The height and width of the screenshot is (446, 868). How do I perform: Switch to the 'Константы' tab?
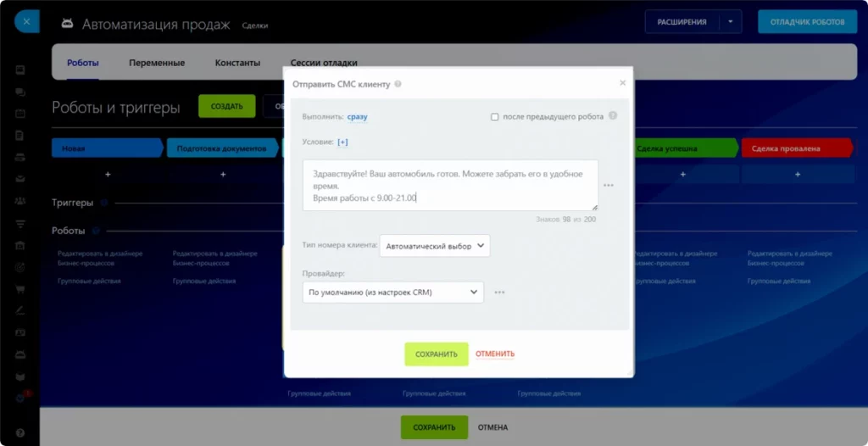click(237, 63)
